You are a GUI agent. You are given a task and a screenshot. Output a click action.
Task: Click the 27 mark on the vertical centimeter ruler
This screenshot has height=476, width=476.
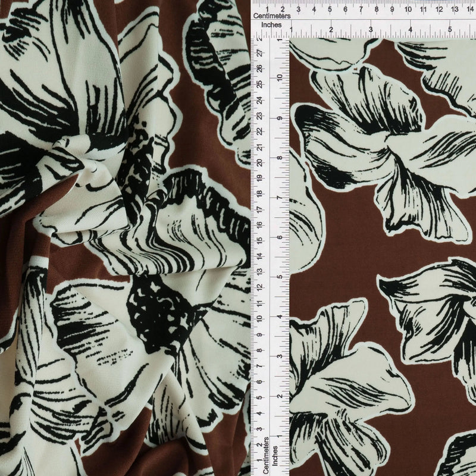tap(260, 54)
